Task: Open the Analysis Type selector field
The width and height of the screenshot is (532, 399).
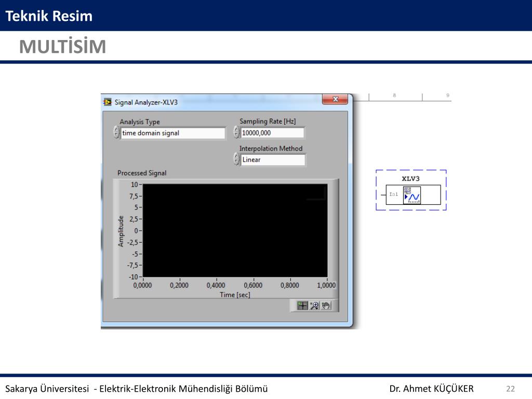Action: [x=172, y=133]
